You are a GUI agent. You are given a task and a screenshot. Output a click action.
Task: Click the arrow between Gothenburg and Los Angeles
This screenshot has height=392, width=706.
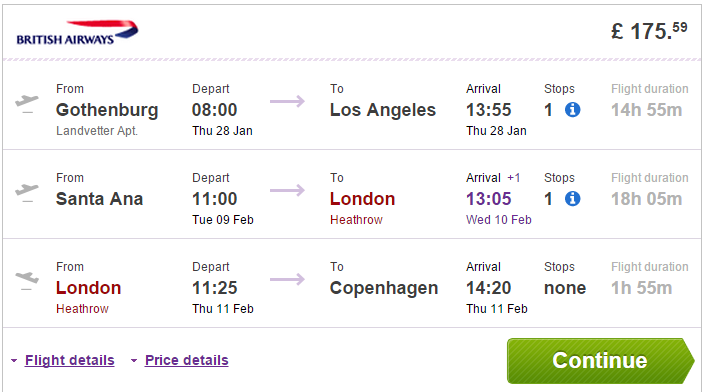(287, 101)
